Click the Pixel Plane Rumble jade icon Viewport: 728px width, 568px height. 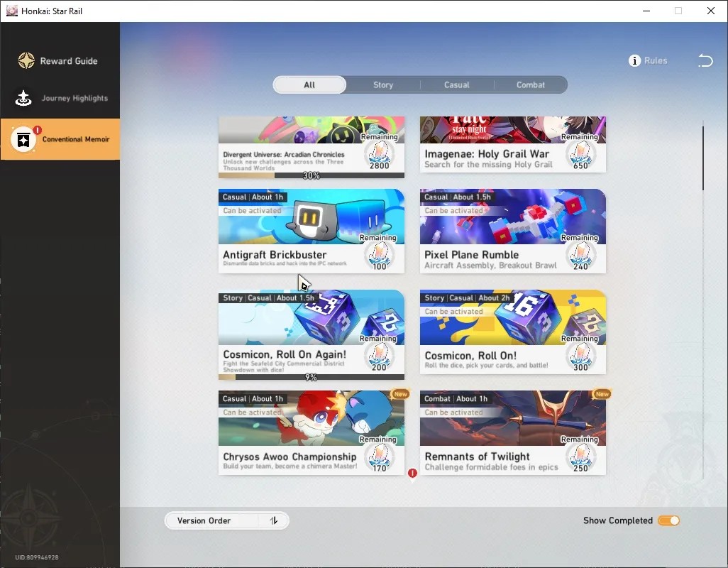pos(580,256)
